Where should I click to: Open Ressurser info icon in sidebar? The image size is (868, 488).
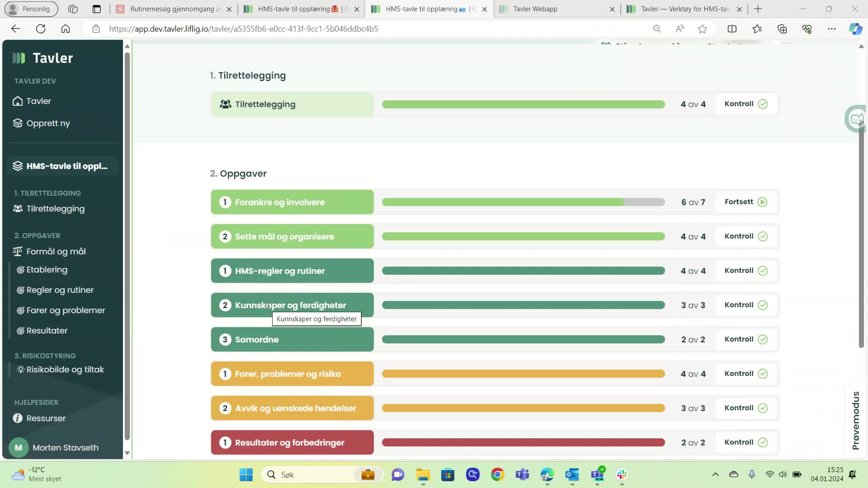tap(18, 418)
